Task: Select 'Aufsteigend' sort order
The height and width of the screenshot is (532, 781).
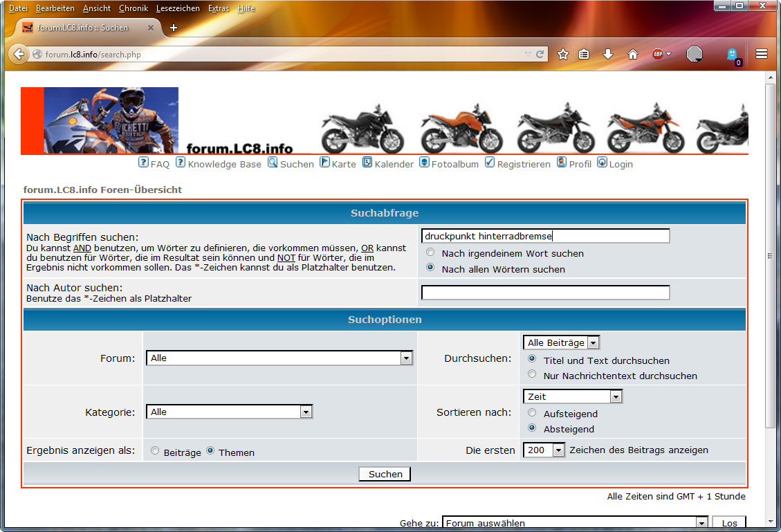Action: 532,412
